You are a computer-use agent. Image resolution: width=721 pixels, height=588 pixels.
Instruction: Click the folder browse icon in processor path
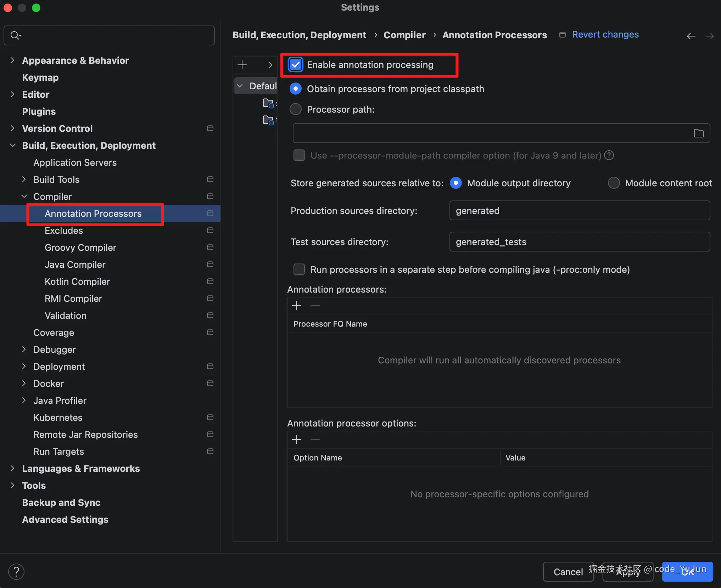698,133
